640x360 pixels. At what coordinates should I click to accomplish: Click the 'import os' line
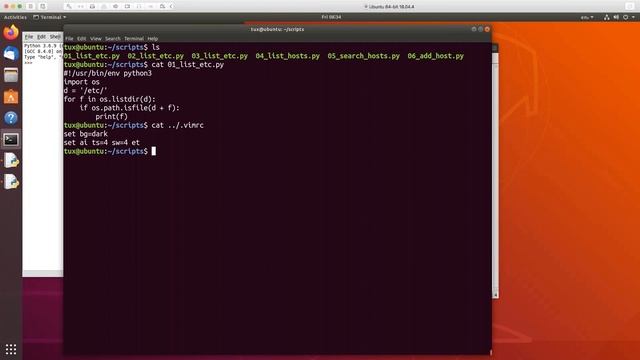[x=82, y=82]
